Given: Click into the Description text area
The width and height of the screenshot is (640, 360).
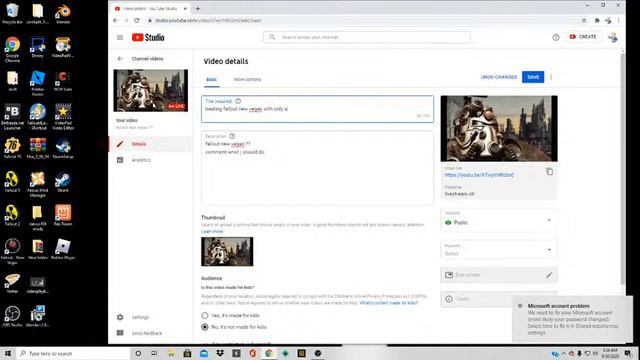Looking at the screenshot, I should coord(317,168).
